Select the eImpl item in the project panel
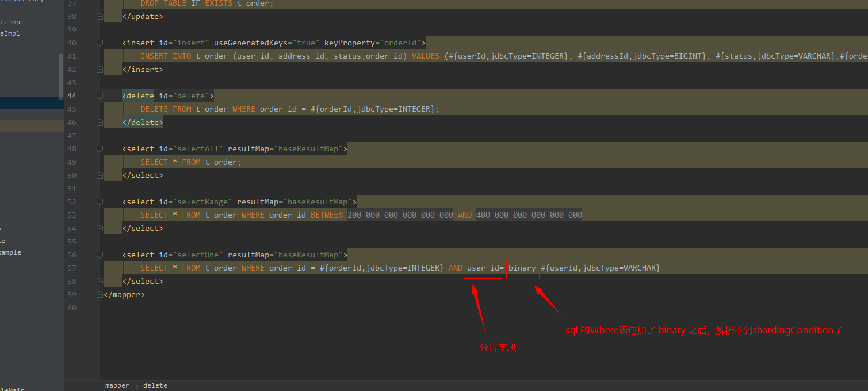 pyautogui.click(x=9, y=33)
